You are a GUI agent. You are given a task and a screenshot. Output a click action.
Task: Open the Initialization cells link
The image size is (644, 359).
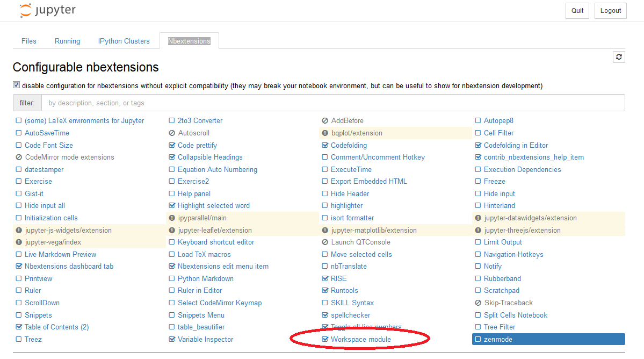tap(51, 218)
